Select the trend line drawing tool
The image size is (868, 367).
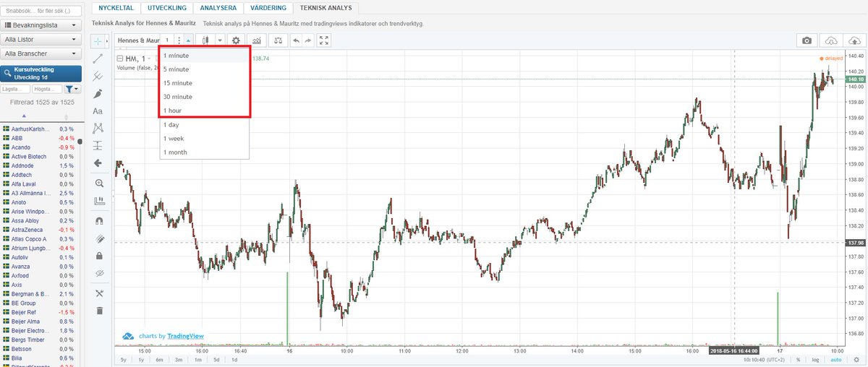pos(98,59)
